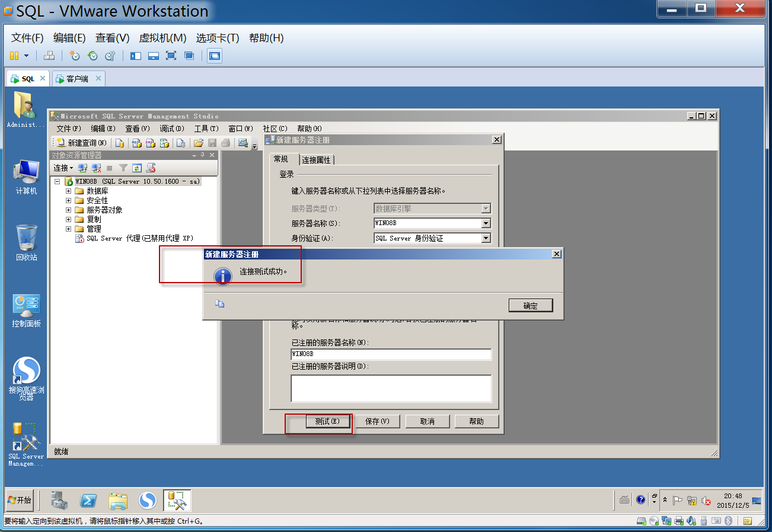Collapse the WIN08B server node
Image resolution: width=772 pixels, height=532 pixels.
[x=58, y=182]
